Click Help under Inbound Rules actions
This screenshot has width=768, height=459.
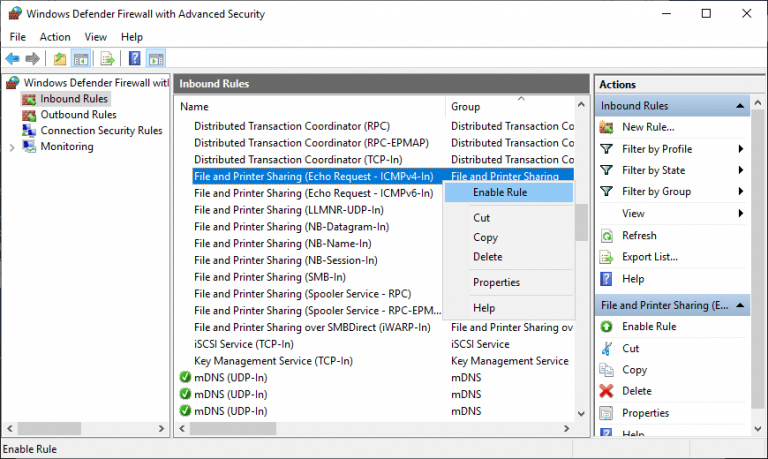pos(633,279)
